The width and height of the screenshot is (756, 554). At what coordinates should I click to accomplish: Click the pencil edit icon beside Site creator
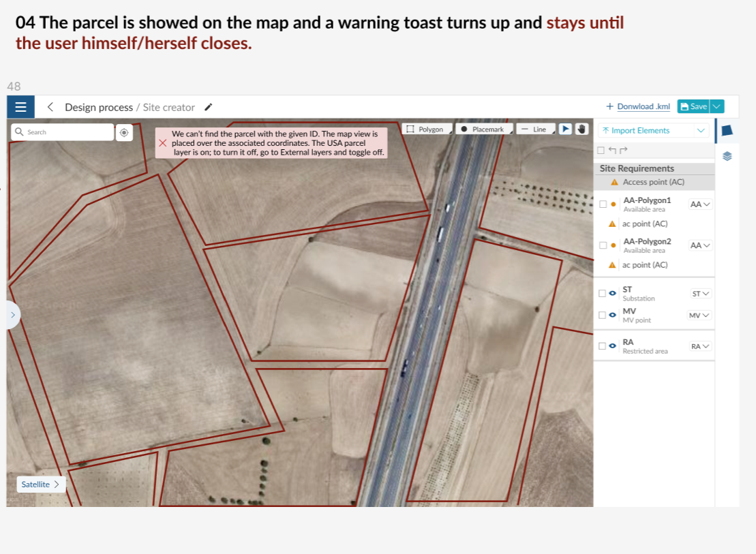[x=209, y=107]
